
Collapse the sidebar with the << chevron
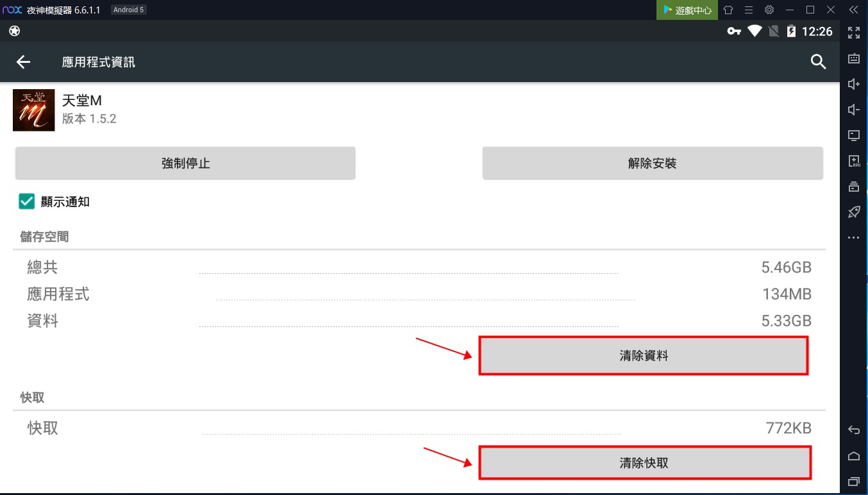click(853, 10)
